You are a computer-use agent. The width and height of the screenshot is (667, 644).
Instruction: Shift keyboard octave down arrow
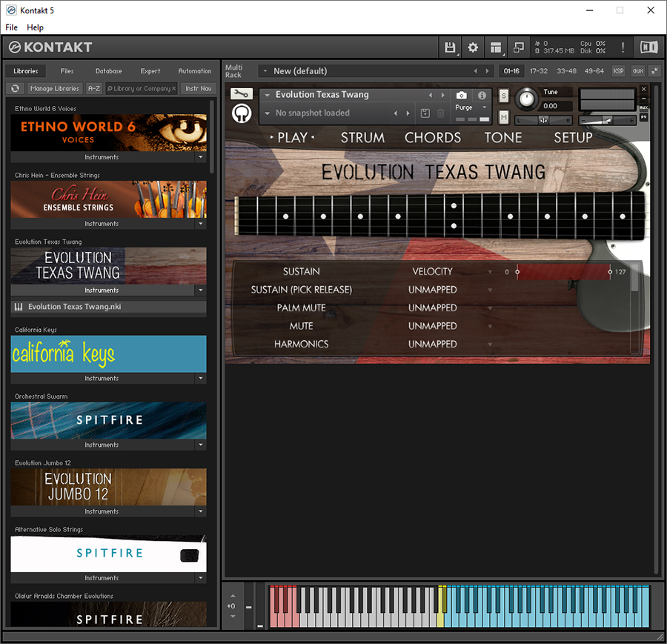(x=233, y=617)
